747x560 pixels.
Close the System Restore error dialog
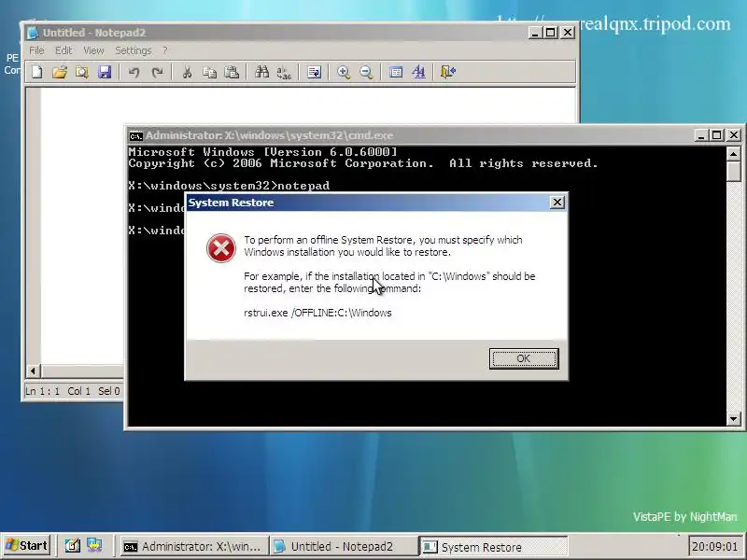click(557, 203)
